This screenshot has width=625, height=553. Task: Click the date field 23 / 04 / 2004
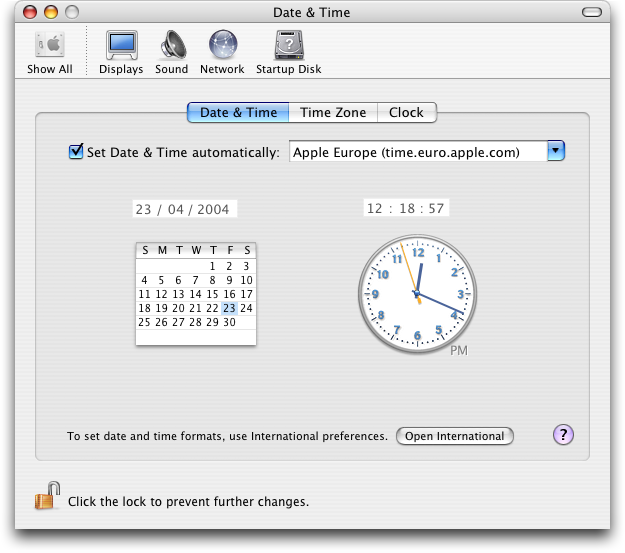pyautogui.click(x=185, y=209)
